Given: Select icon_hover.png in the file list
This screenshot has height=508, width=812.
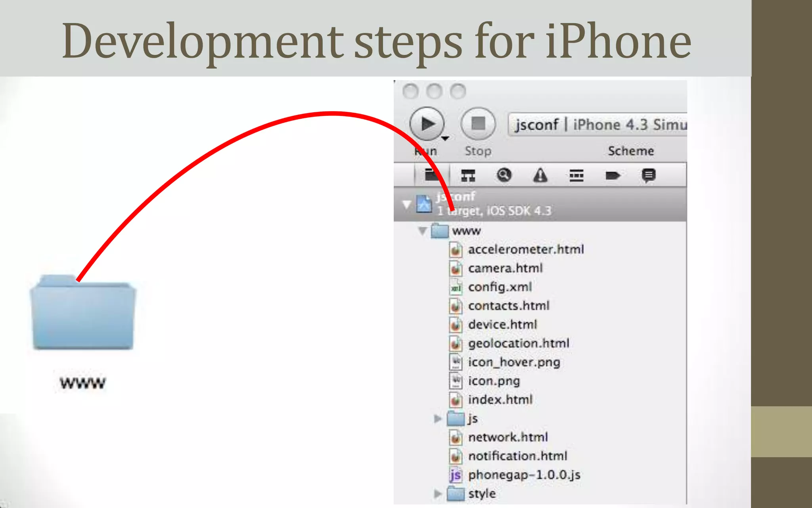Looking at the screenshot, I should pos(514,362).
